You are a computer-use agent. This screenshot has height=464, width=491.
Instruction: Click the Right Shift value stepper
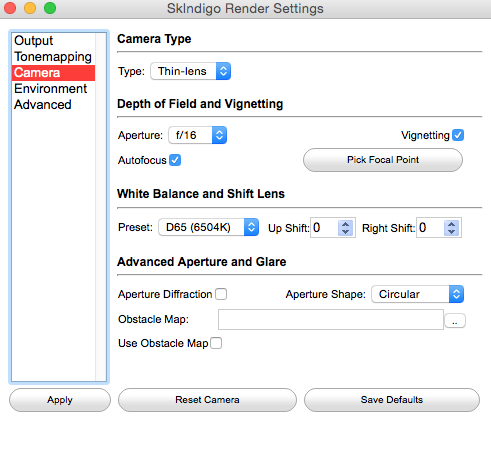tap(451, 228)
